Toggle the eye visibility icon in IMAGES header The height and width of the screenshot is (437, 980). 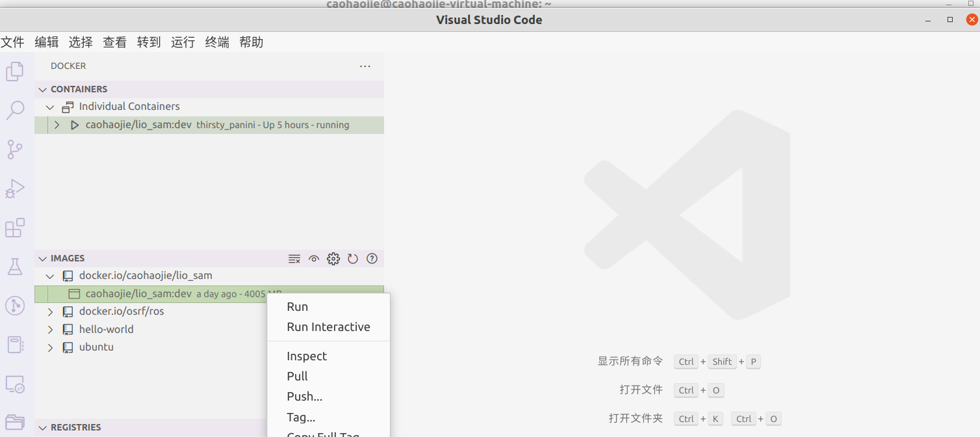(314, 259)
